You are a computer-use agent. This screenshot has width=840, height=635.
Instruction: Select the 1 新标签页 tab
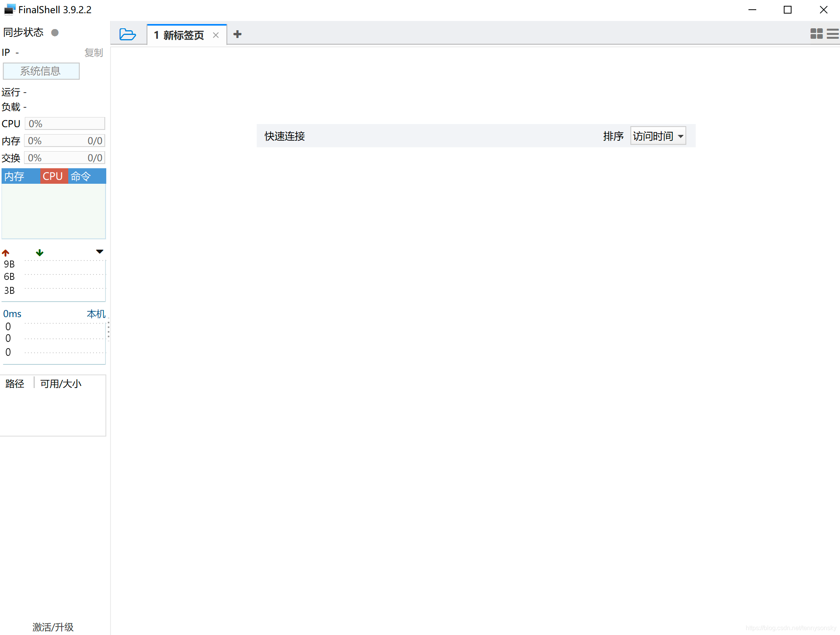point(179,35)
